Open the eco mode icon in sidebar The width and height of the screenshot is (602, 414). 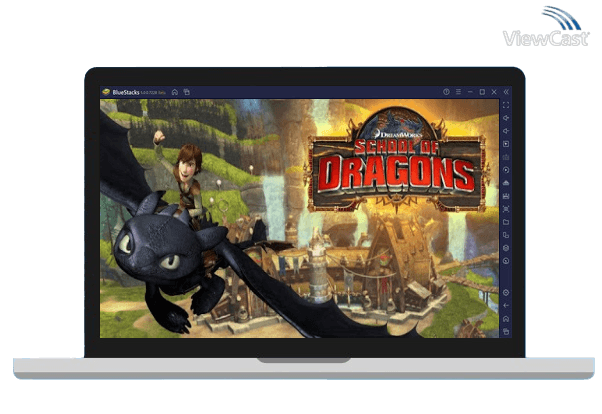tap(506, 183)
